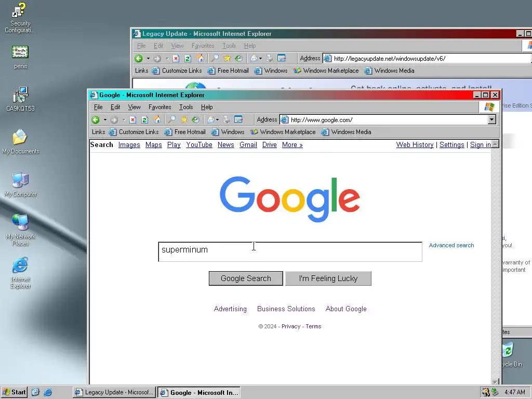Image resolution: width=532 pixels, height=399 pixels.
Task: Refresh the Google page
Action: click(144, 120)
